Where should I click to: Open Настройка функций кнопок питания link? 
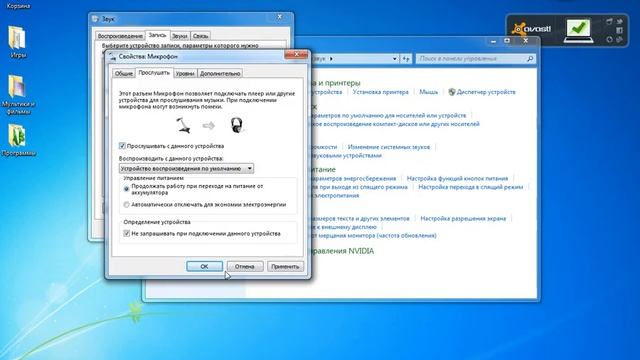point(458,178)
